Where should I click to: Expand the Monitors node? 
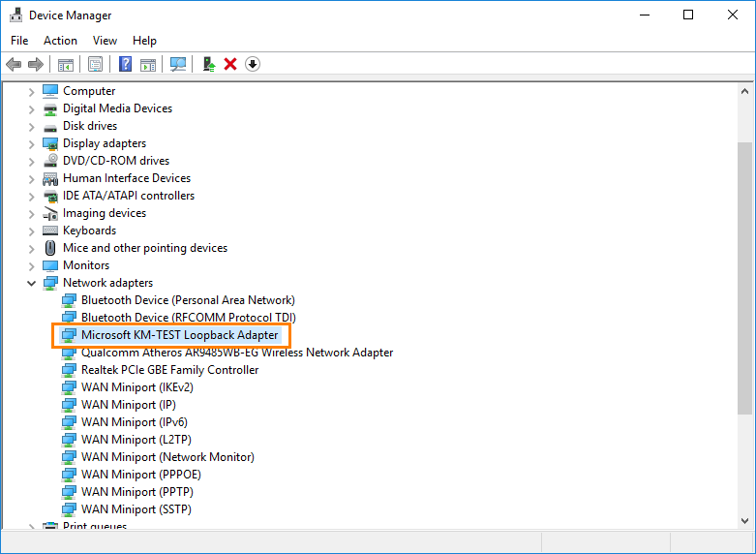click(x=31, y=266)
